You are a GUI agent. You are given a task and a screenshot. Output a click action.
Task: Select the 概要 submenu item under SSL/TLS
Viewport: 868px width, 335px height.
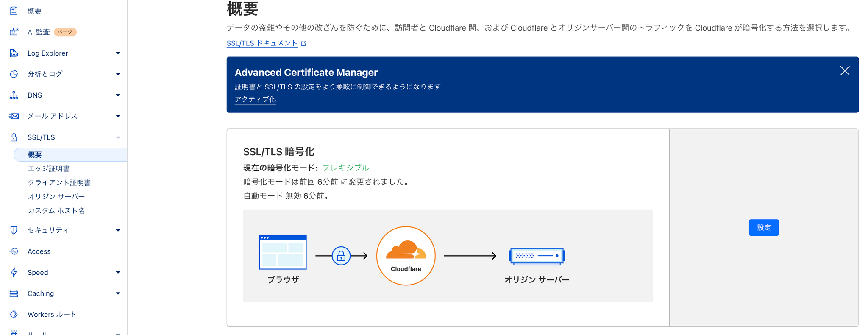tap(70, 155)
